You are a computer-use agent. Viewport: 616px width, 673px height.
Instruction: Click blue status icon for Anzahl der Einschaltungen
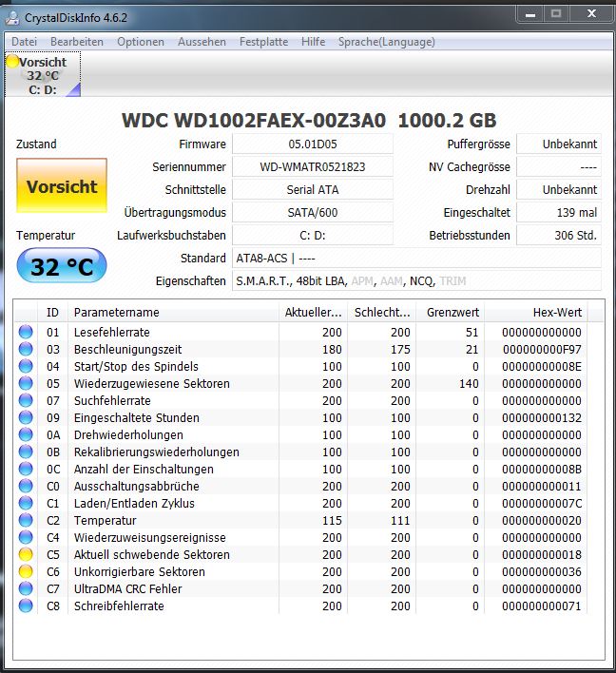click(x=26, y=469)
